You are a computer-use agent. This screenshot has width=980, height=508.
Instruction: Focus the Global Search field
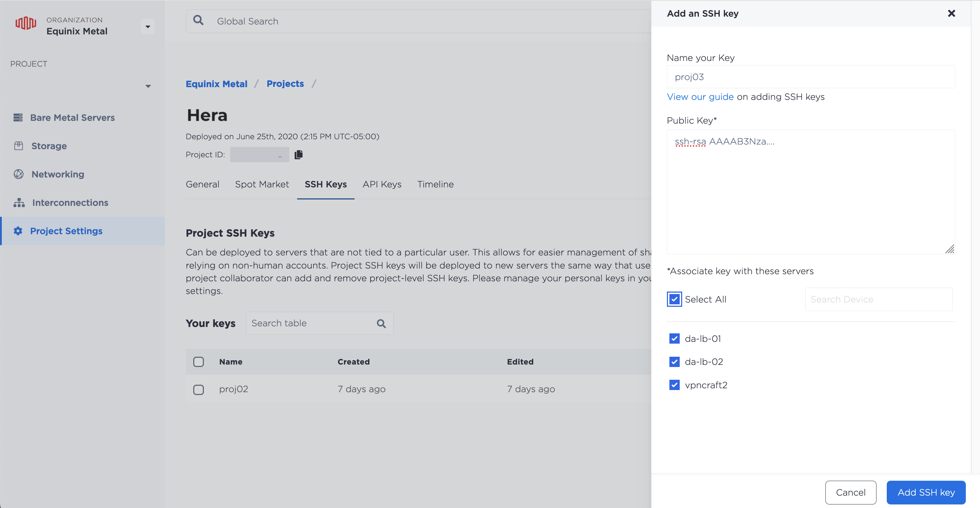tap(418, 21)
